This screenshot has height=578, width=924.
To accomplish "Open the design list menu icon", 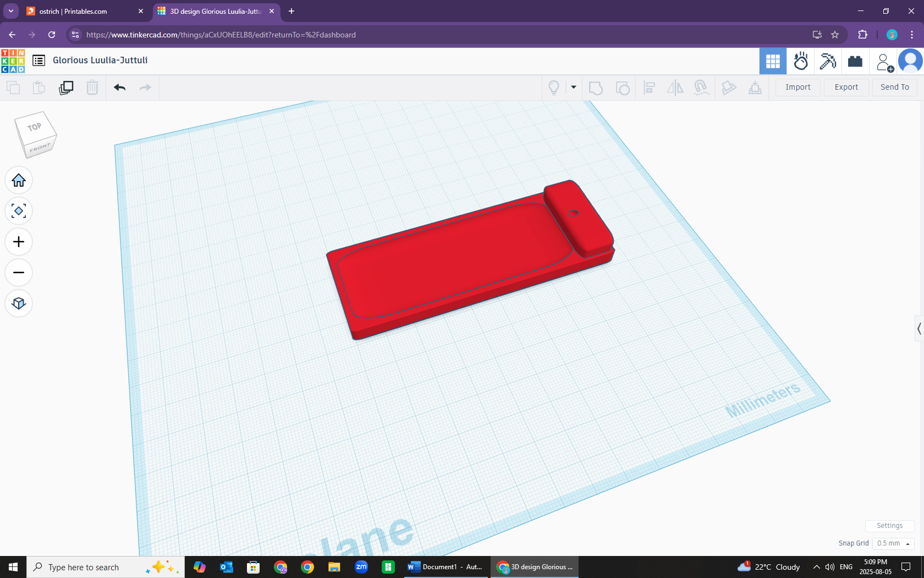I will pos(38,61).
